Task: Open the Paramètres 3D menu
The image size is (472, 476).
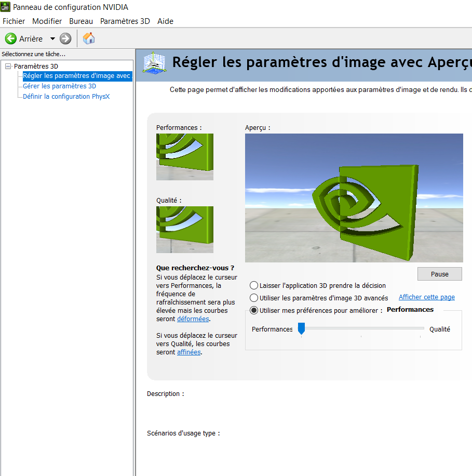Action: coord(125,21)
